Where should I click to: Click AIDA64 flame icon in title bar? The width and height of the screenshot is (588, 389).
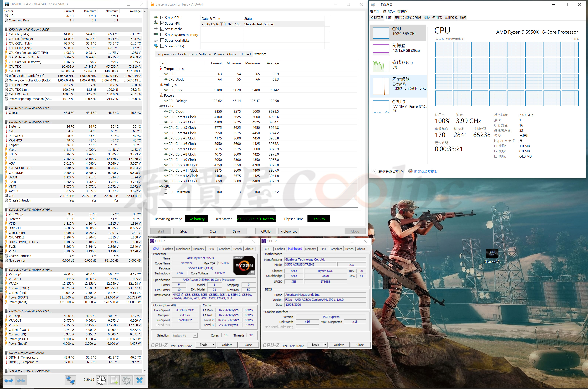[x=152, y=4]
